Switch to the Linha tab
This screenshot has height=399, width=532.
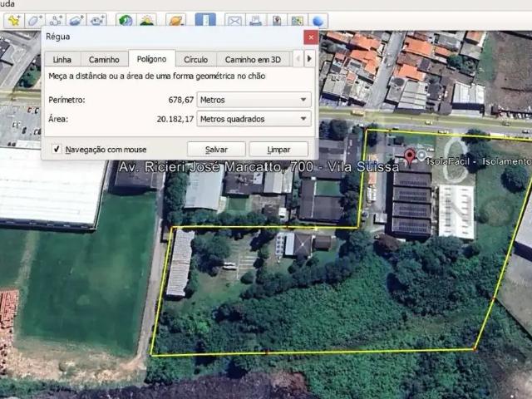pos(62,59)
